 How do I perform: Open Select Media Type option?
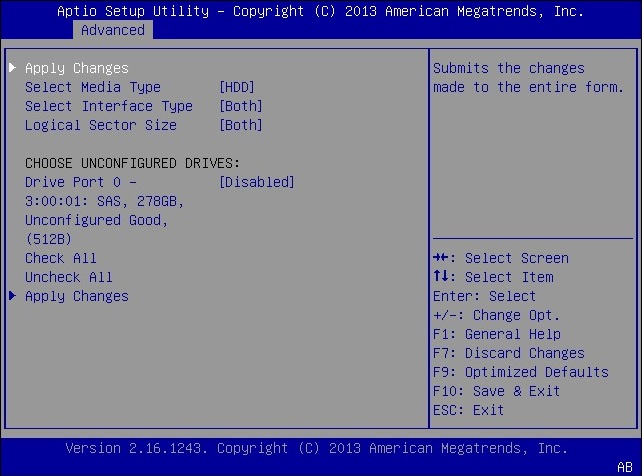[x=93, y=87]
